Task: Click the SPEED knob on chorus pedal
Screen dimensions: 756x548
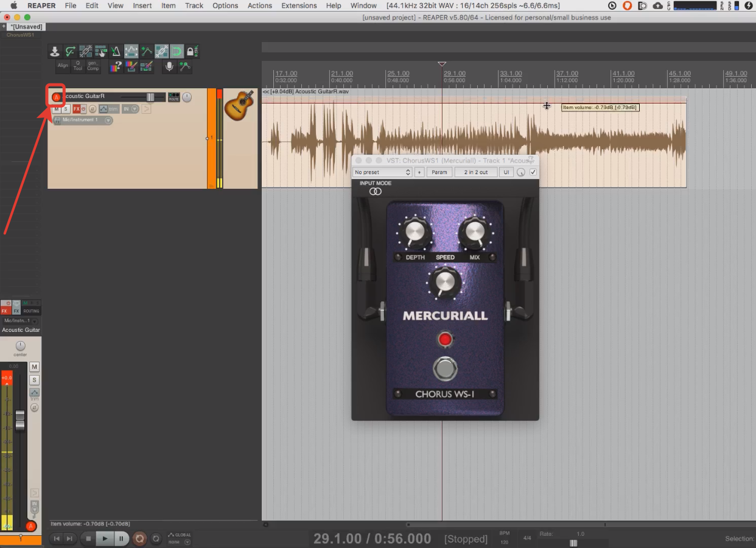Action: pos(445,283)
